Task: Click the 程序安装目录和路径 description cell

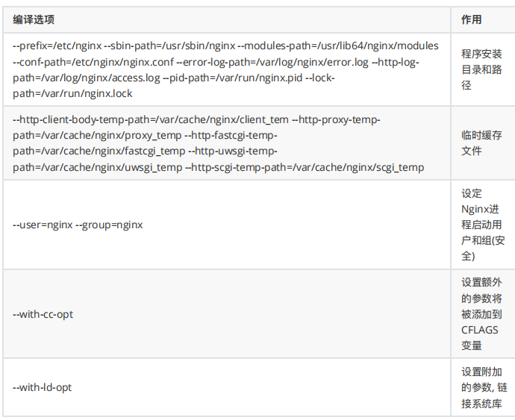Action: [x=481, y=70]
